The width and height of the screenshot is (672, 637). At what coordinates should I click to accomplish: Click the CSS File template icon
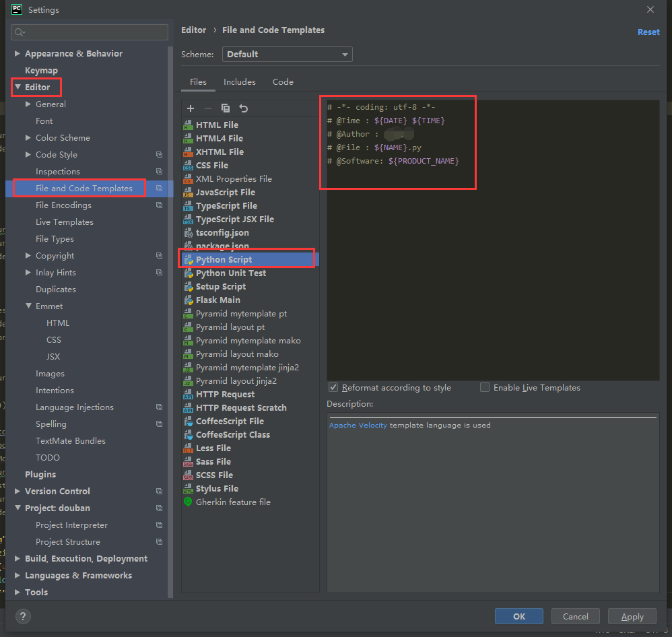(188, 166)
